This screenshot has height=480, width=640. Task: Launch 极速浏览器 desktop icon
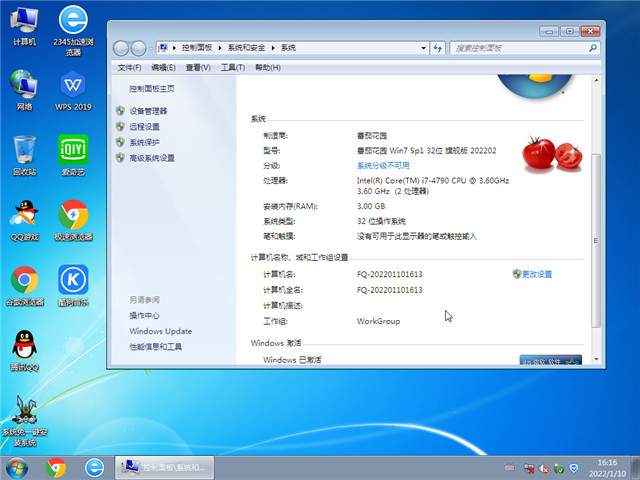click(x=73, y=220)
